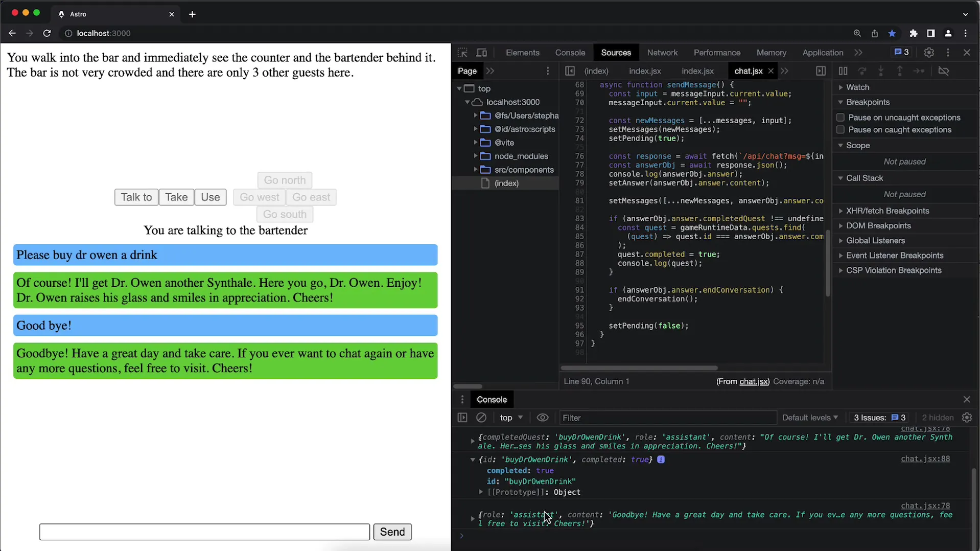Collapse the Scope section
Screen dimensions: 980x551
pos(841,146)
